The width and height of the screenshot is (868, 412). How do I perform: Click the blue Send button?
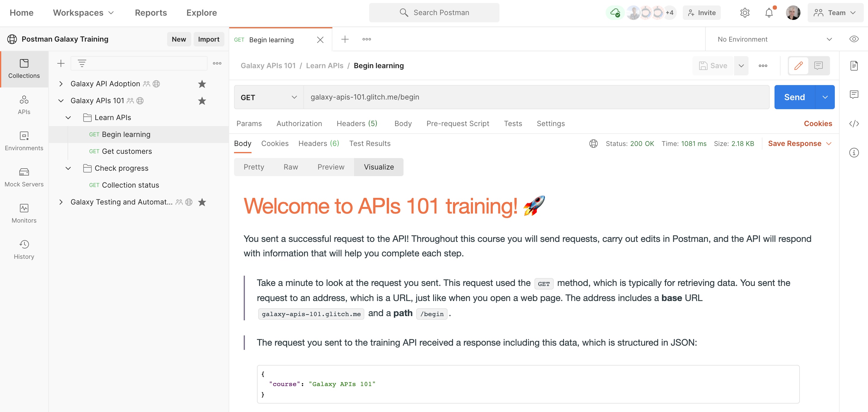pyautogui.click(x=794, y=97)
